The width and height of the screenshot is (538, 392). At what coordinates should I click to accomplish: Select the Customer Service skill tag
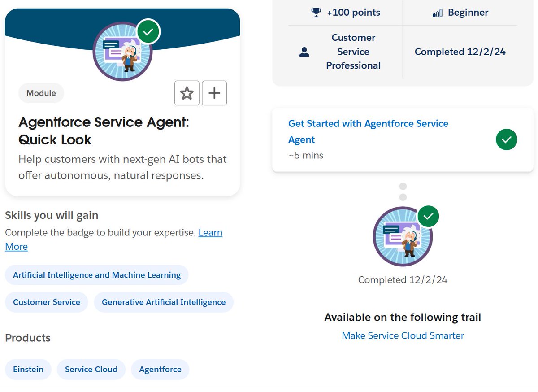tap(47, 302)
